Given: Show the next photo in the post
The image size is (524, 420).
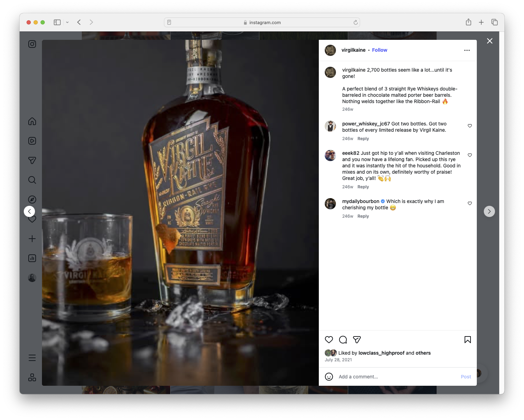Looking at the screenshot, I should [x=489, y=211].
